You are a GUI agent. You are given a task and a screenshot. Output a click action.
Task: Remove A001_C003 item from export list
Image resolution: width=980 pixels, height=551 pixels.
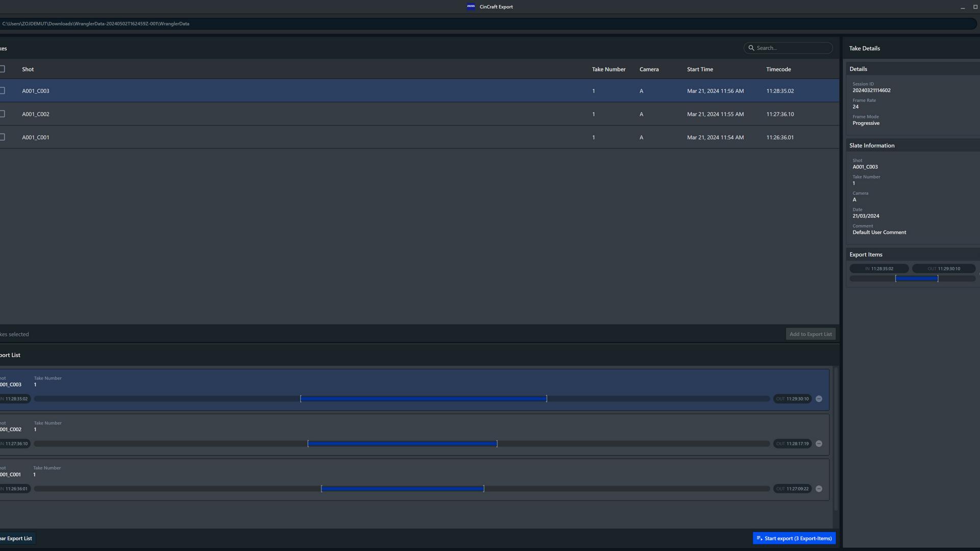[x=819, y=399]
